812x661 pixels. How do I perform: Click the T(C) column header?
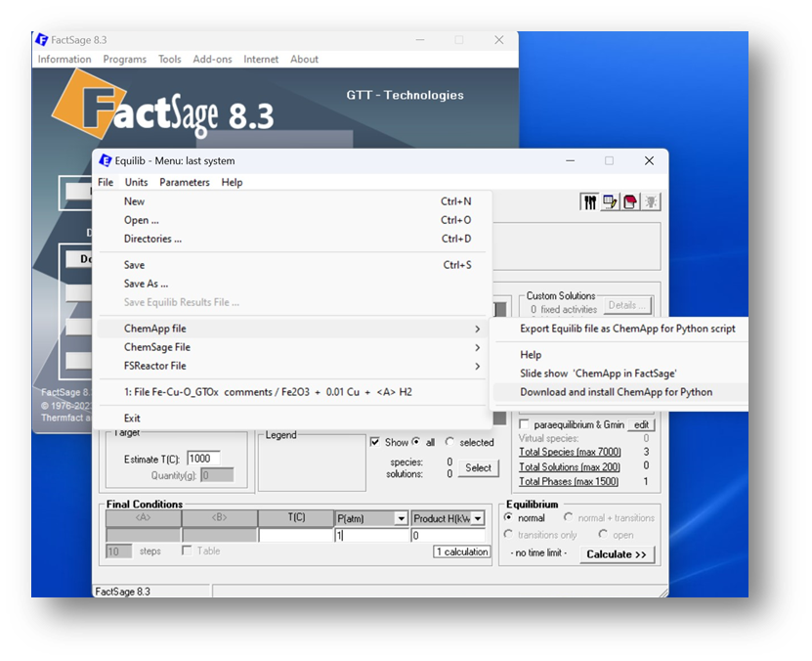(296, 517)
